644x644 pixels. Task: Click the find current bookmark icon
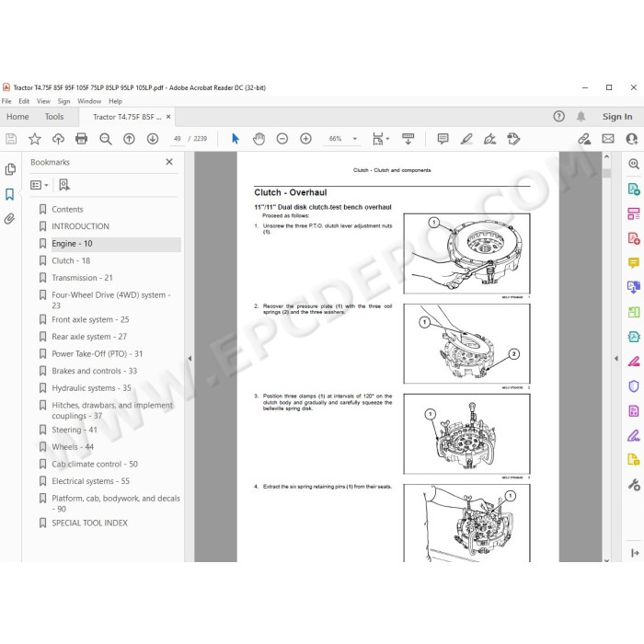click(64, 185)
